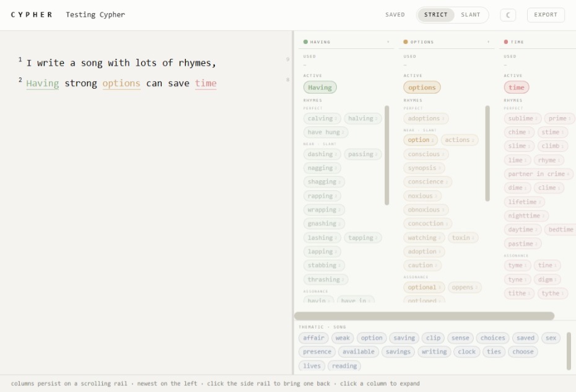The image size is (576, 392).
Task: Pick the rhyme chip adoptions
Action: pyautogui.click(x=425, y=118)
